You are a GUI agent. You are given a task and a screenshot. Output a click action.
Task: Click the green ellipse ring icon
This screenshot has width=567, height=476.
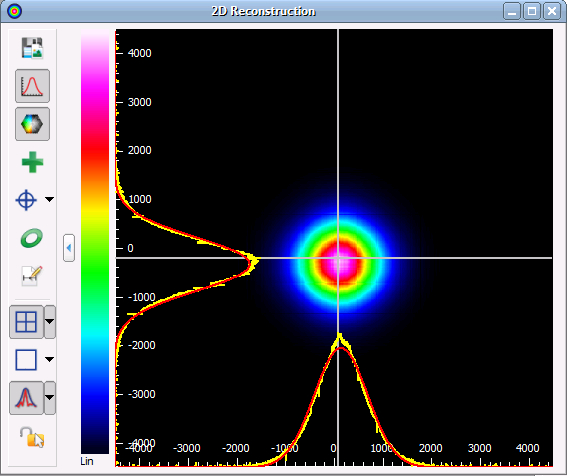[32, 238]
